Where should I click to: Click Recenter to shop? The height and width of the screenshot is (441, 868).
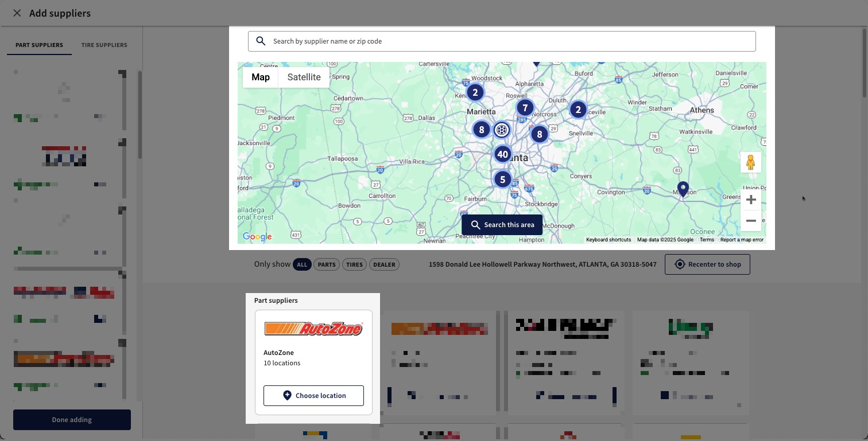[x=707, y=264]
